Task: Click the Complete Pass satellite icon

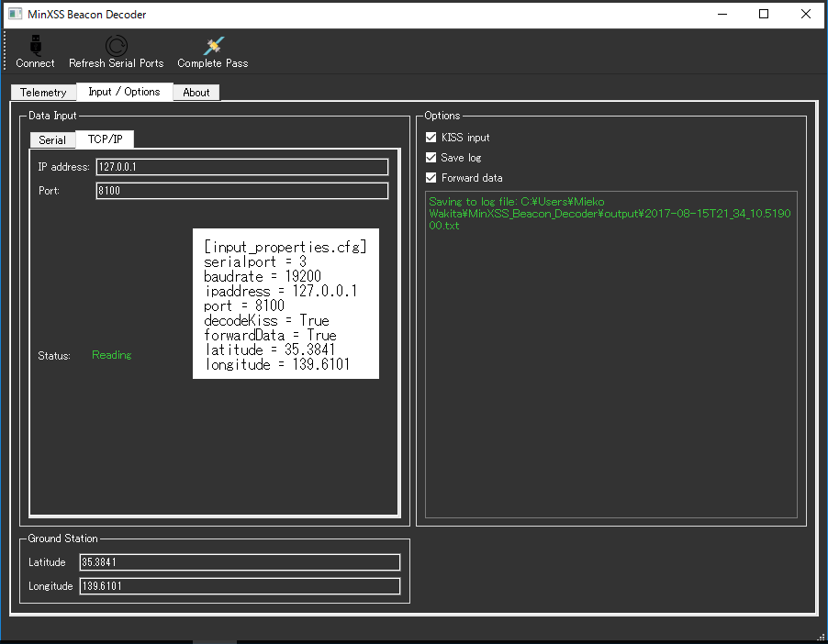Action: coord(213,45)
